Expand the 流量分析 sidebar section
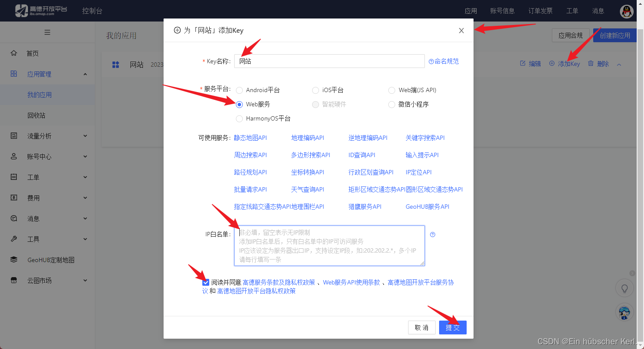644x349 pixels. (85, 136)
